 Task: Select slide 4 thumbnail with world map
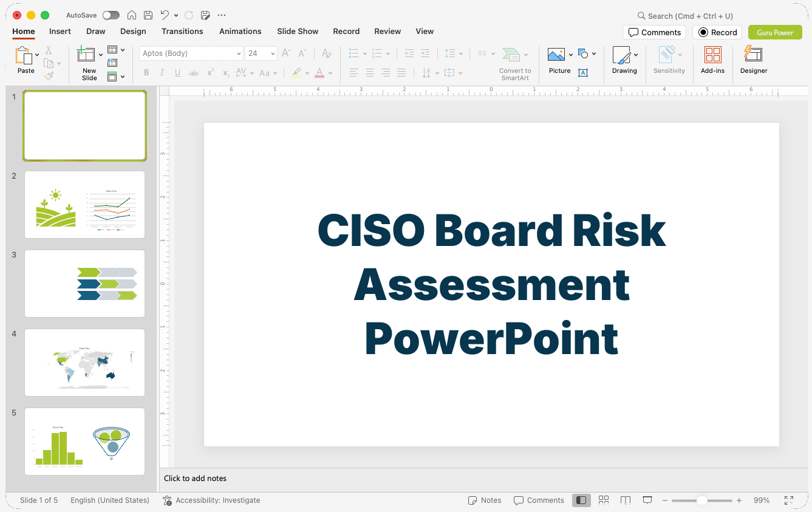point(85,363)
